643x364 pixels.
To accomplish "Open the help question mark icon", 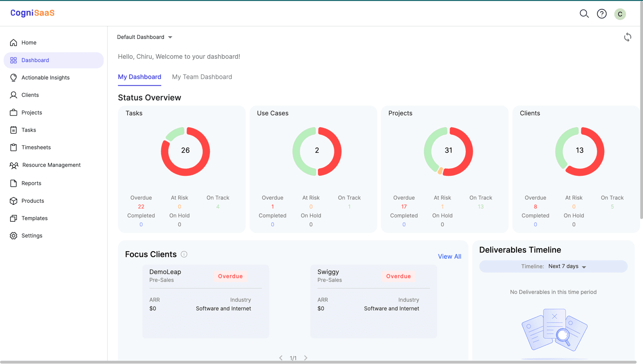I will point(602,14).
